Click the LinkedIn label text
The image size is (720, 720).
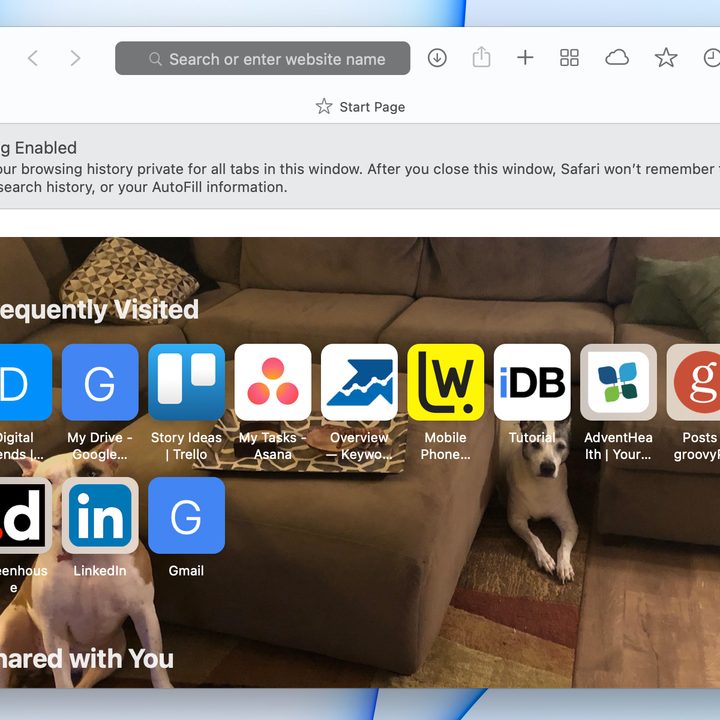[100, 571]
